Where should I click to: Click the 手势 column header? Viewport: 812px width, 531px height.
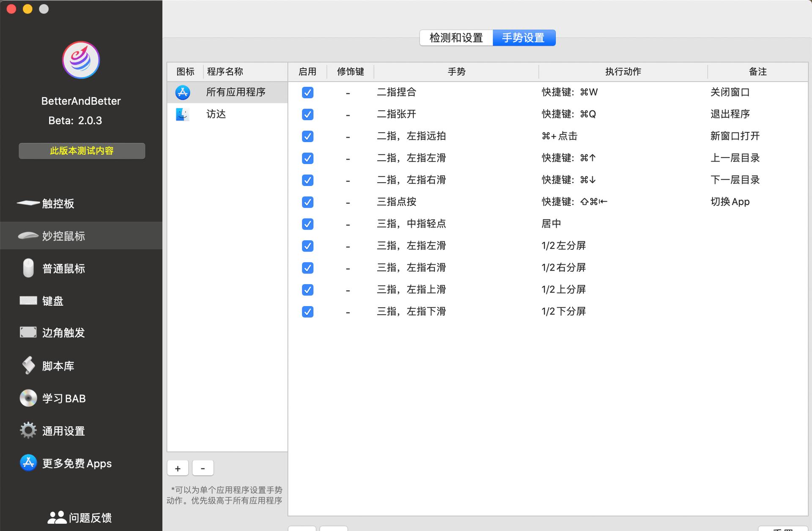[456, 71]
